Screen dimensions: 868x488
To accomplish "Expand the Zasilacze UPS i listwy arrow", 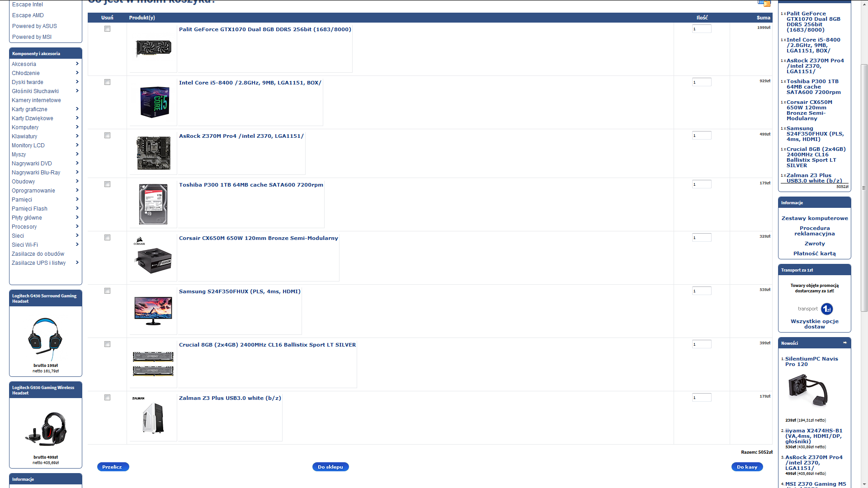I will pyautogui.click(x=77, y=263).
